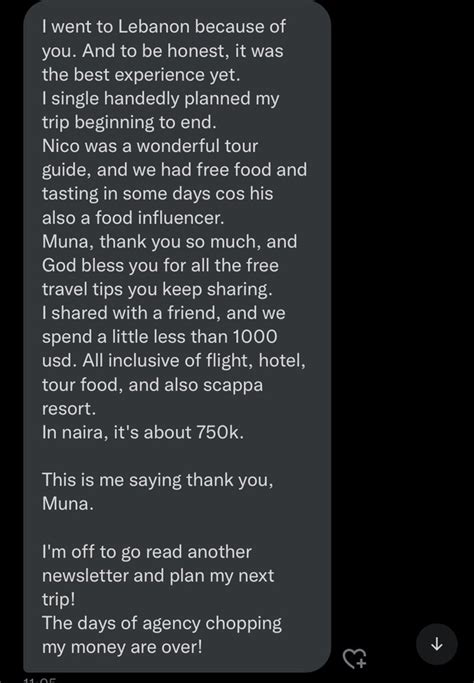The image size is (474, 683).
Task: Click the line 'In naira, it's about 750k.'
Action: (143, 433)
